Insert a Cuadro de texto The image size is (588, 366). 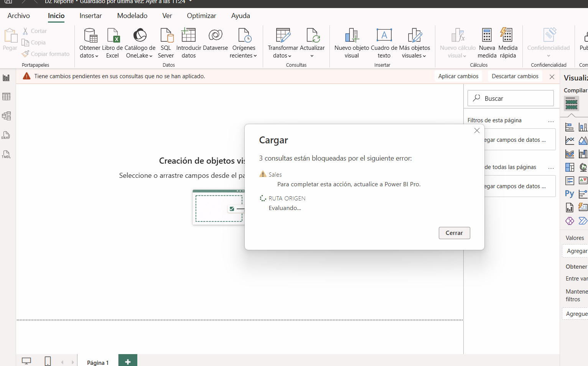pos(384,36)
